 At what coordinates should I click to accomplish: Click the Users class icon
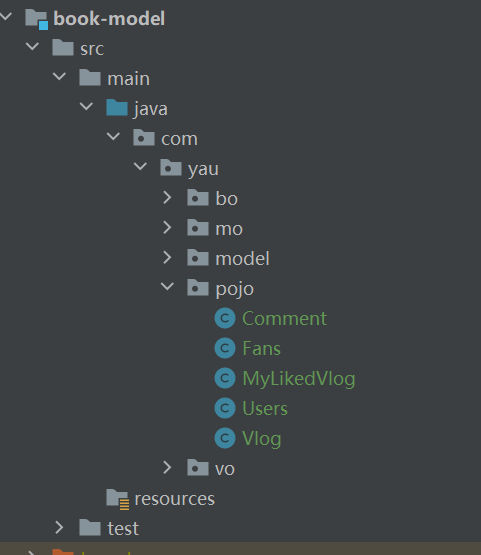[x=225, y=408]
